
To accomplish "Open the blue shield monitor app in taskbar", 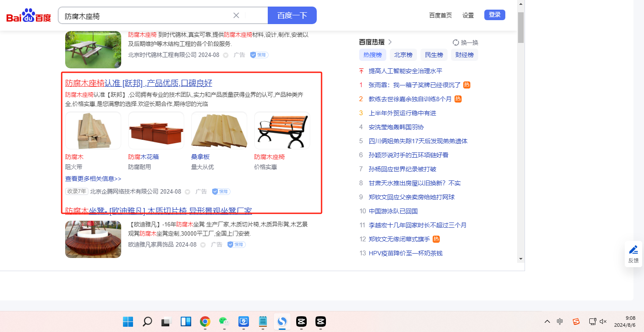I will [244, 321].
